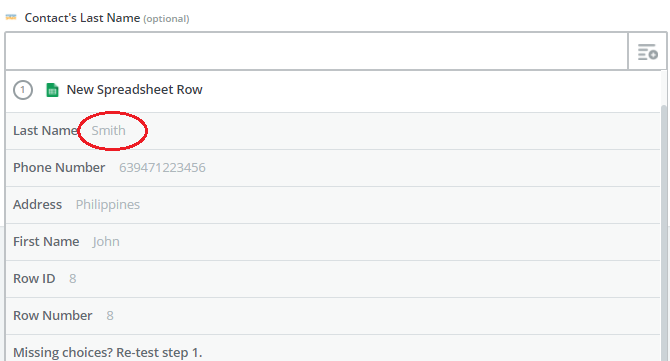Select the sample value 639471223456
This screenshot has width=670, height=361.
click(x=162, y=168)
